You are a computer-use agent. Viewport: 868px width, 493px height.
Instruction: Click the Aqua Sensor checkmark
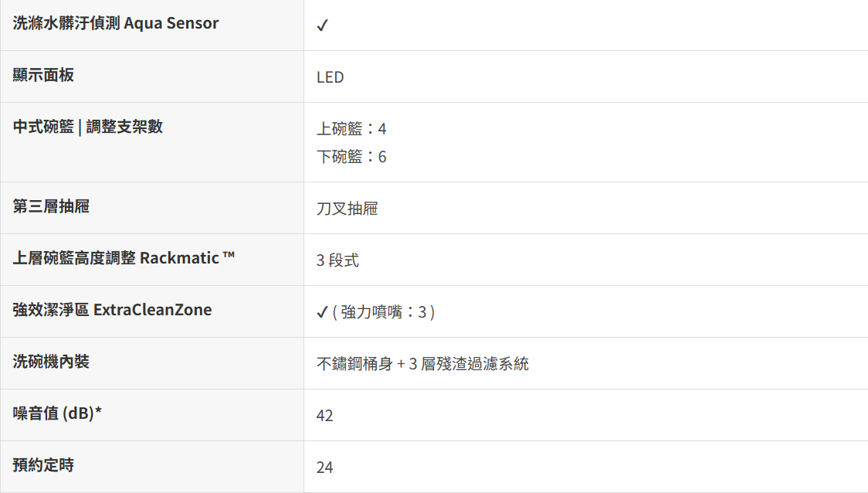pyautogui.click(x=322, y=25)
